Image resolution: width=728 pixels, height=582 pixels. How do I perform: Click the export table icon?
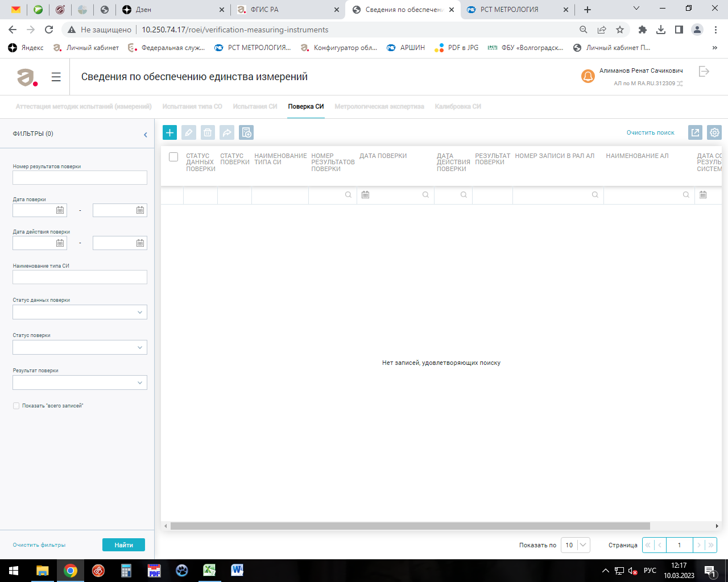pos(695,132)
